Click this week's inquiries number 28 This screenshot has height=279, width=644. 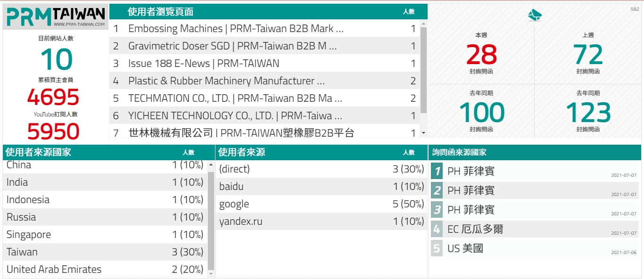point(481,55)
